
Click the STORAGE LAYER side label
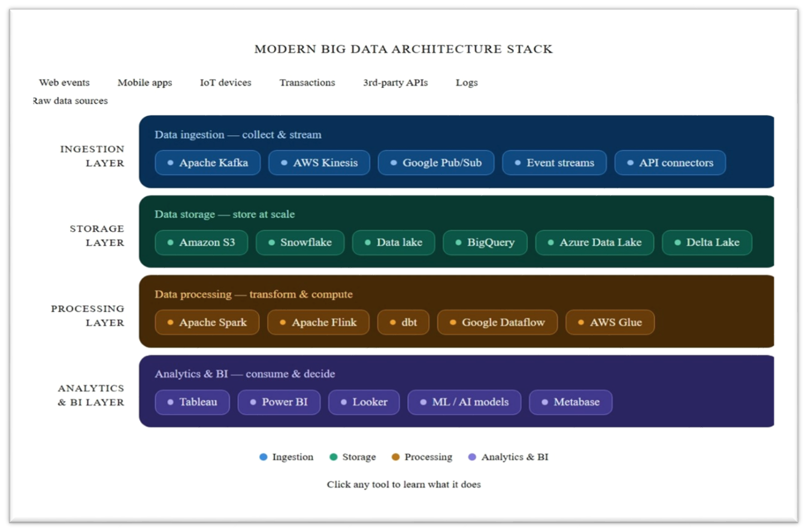[97, 236]
